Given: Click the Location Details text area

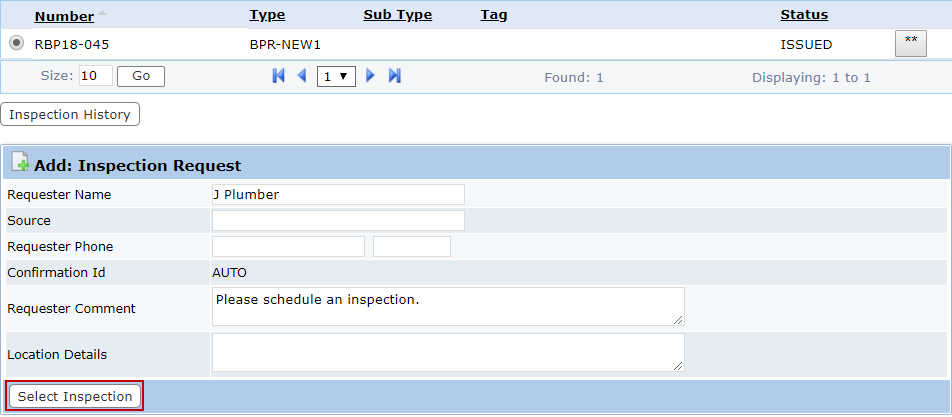Looking at the screenshot, I should (448, 352).
